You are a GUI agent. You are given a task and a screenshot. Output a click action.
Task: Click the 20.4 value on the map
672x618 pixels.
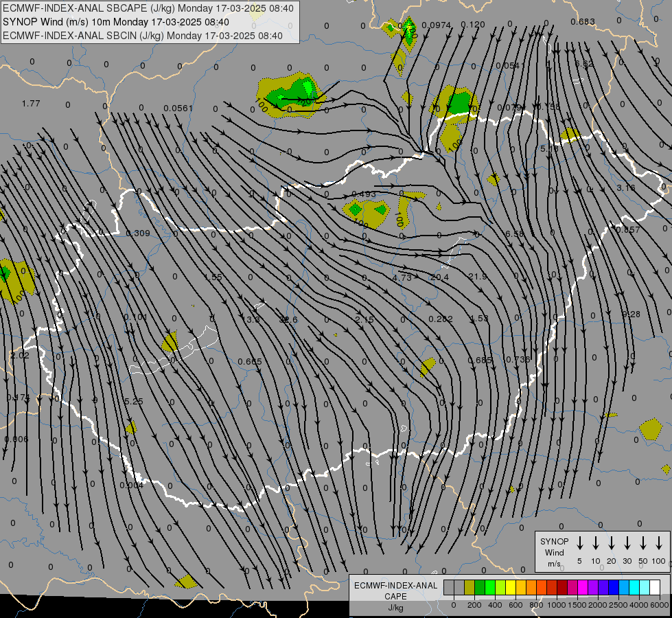click(x=440, y=277)
